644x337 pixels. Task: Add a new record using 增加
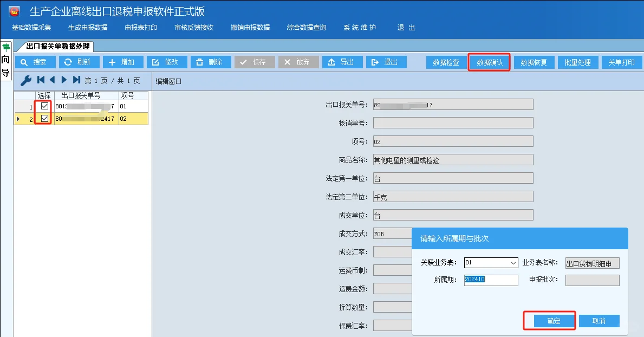pos(123,62)
